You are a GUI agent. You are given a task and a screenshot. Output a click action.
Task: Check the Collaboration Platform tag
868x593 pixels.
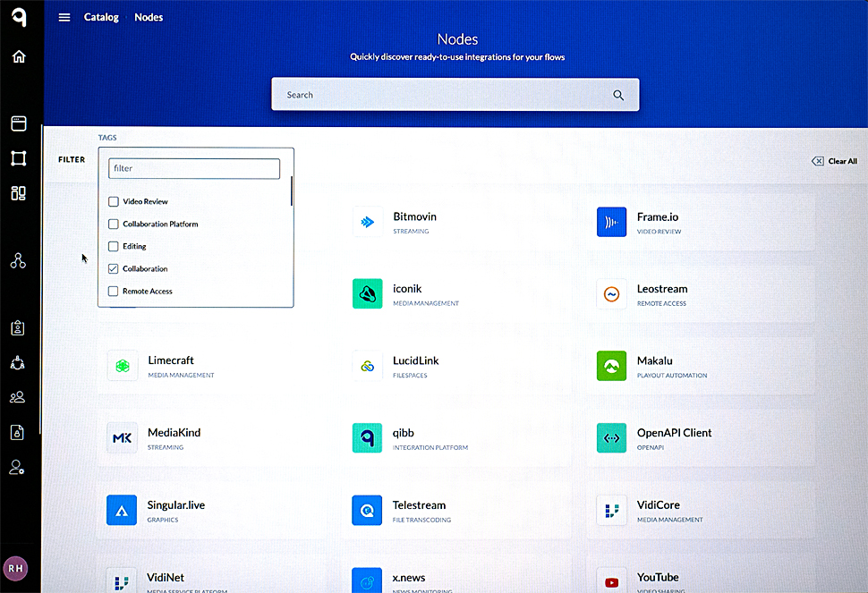(x=114, y=224)
